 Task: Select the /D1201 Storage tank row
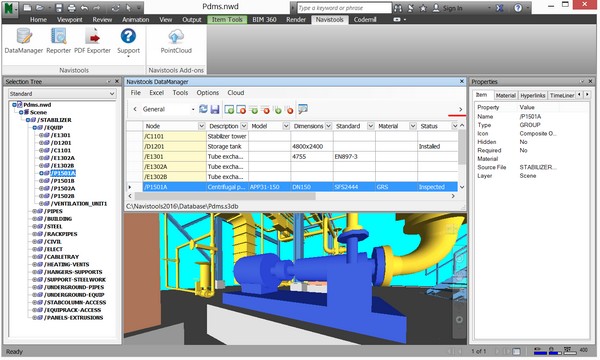pyautogui.click(x=292, y=147)
